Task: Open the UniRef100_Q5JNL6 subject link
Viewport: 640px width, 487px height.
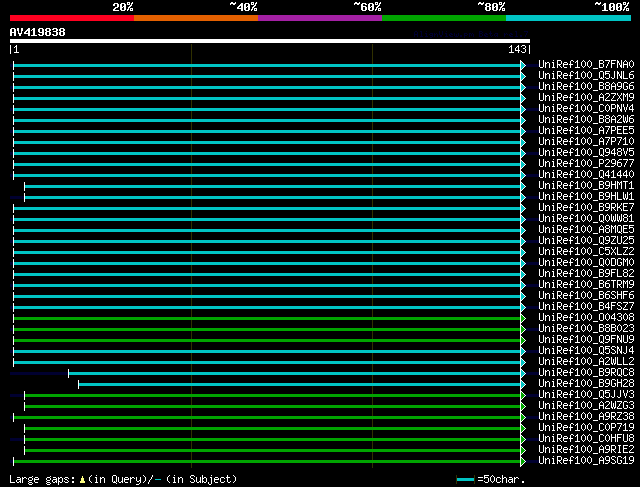Action: click(586, 76)
